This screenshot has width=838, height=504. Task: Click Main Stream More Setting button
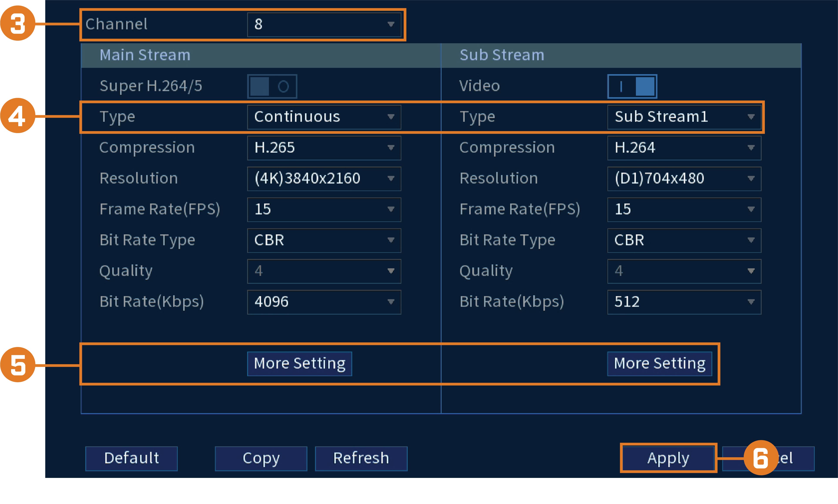tap(299, 364)
